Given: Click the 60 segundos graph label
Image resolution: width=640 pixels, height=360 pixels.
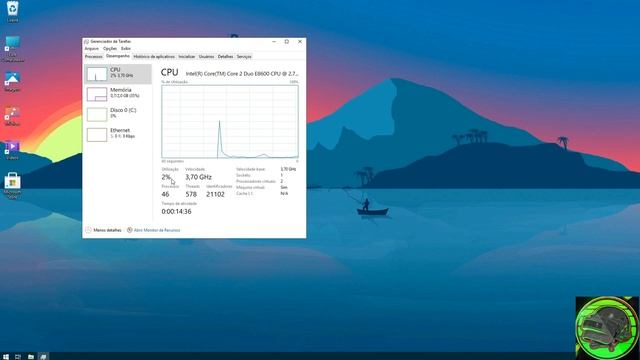Looking at the screenshot, I should [173, 161].
